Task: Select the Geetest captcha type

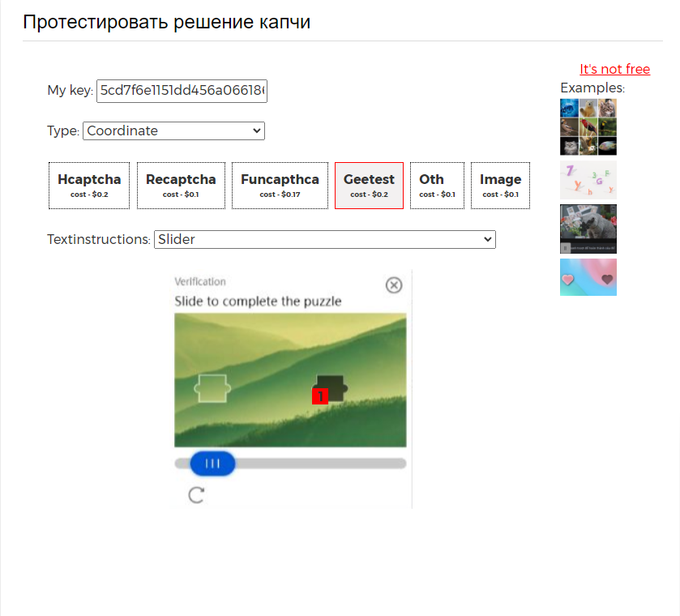Action: 369,185
